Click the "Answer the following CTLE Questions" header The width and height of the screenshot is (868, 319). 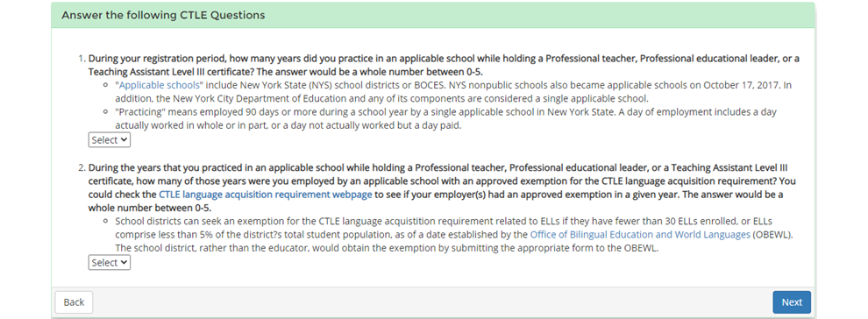click(x=163, y=15)
